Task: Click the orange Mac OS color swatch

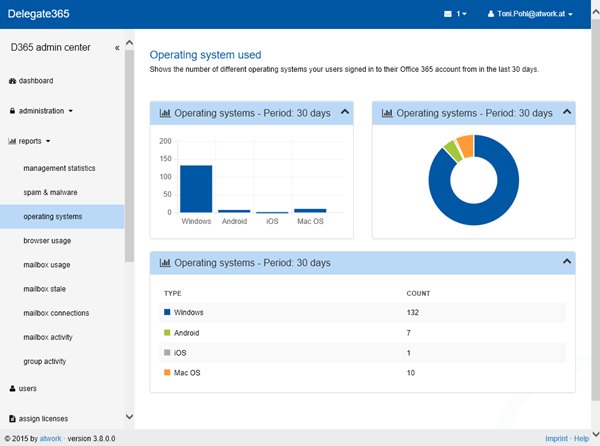Action: (167, 373)
